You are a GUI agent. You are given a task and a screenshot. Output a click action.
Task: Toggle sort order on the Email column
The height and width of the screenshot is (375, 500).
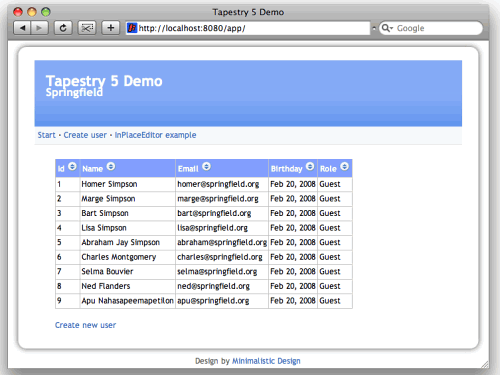(206, 166)
